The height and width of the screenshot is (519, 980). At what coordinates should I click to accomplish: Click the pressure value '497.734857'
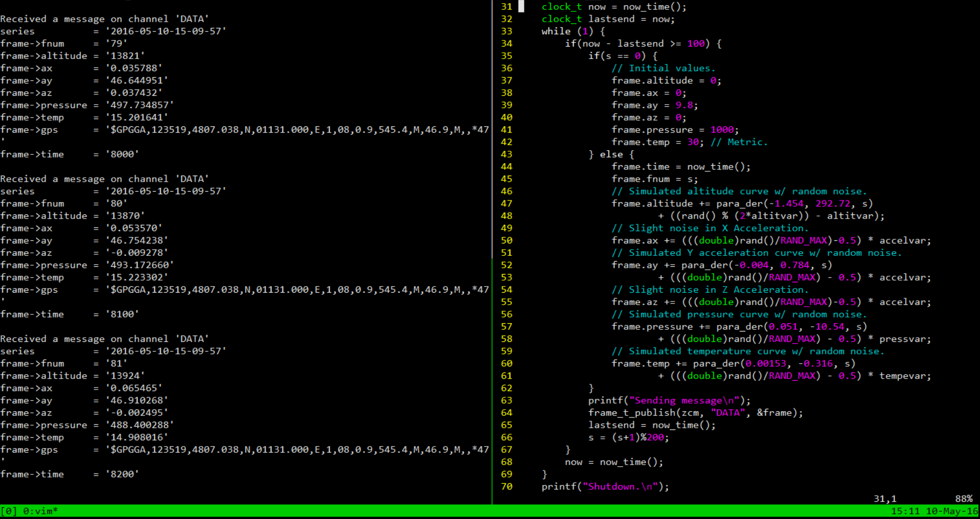click(x=140, y=105)
